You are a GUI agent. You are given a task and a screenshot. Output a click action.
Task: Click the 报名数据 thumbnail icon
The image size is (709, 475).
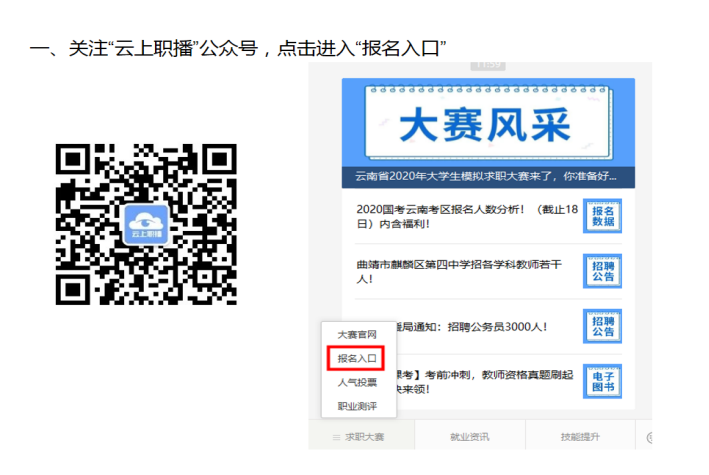(602, 216)
